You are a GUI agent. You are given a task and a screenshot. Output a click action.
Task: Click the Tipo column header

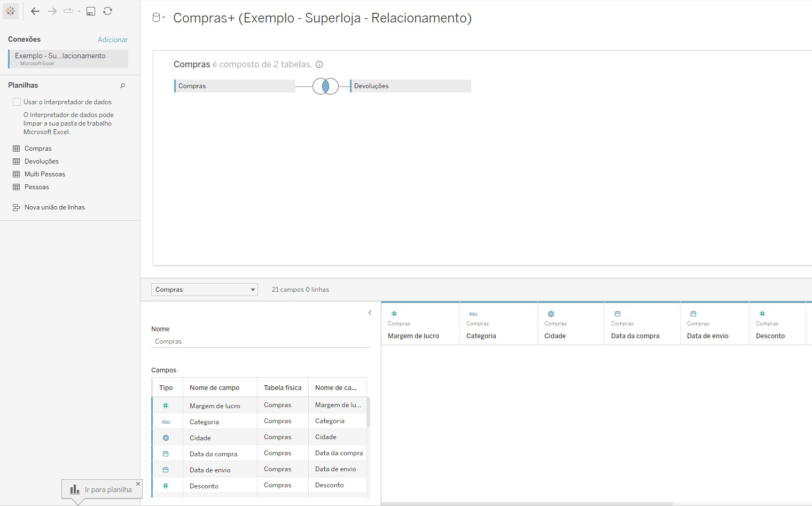168,387
